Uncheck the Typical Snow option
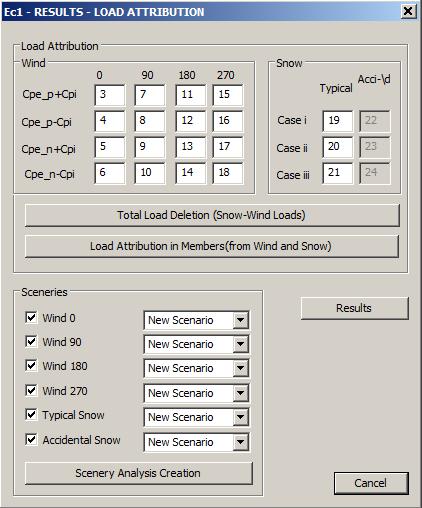This screenshot has width=422, height=508. (x=31, y=415)
